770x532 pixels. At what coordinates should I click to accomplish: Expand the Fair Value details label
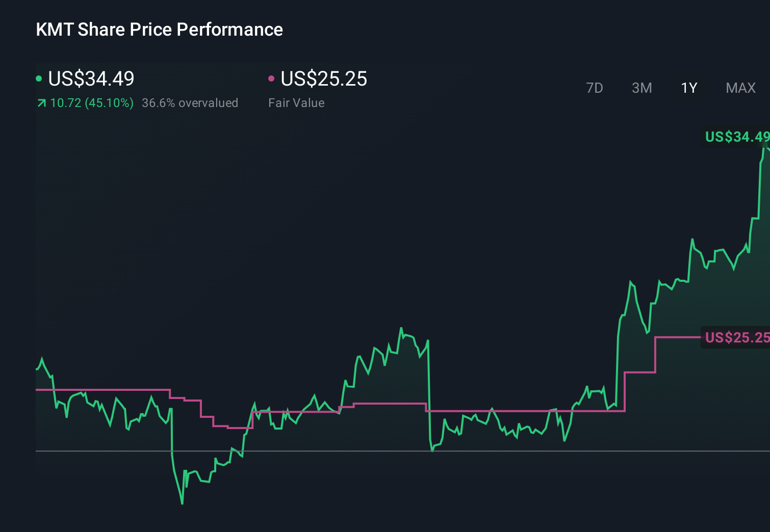[296, 102]
